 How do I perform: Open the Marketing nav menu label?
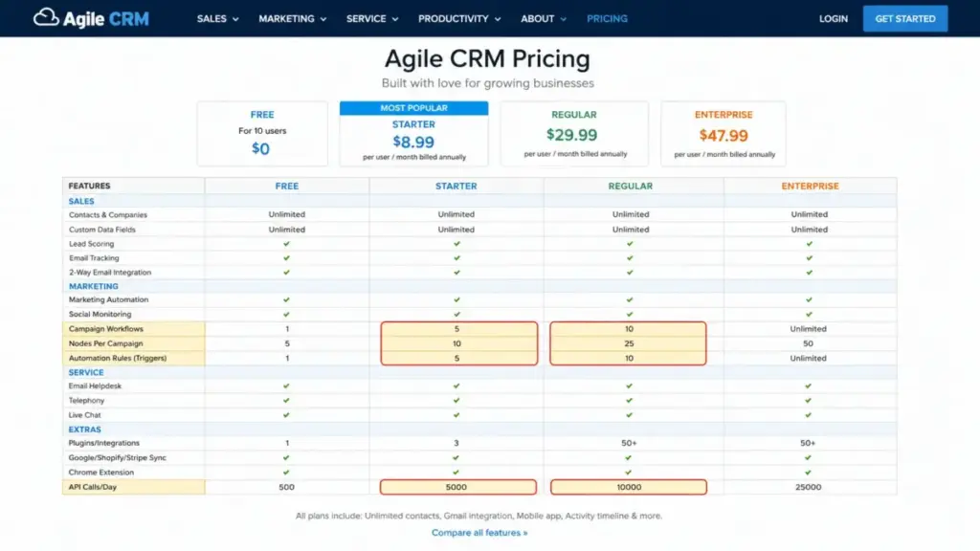(x=286, y=19)
